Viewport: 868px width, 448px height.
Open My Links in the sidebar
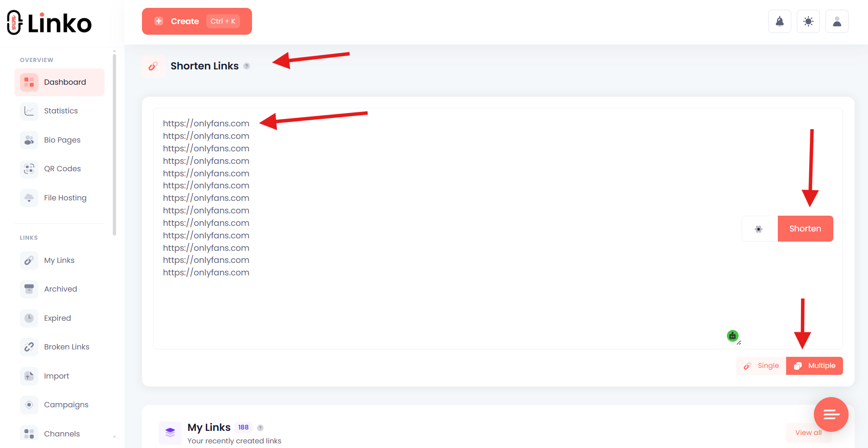pos(59,261)
